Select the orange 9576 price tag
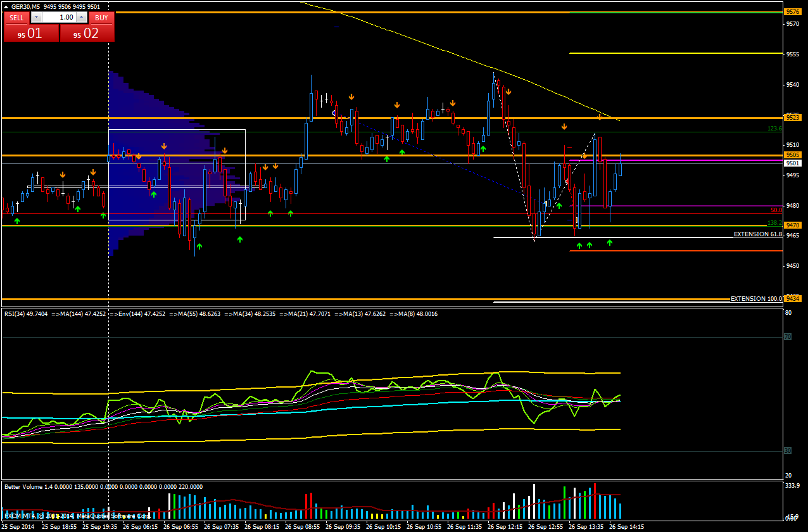 [x=792, y=12]
